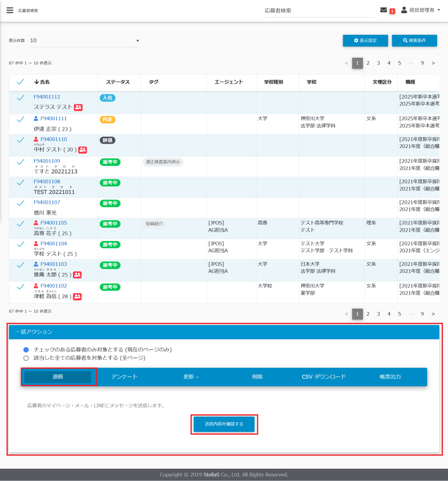Screen dimensions: 448x481
Task: Go to page 9 in top pagination
Action: [x=422, y=63]
